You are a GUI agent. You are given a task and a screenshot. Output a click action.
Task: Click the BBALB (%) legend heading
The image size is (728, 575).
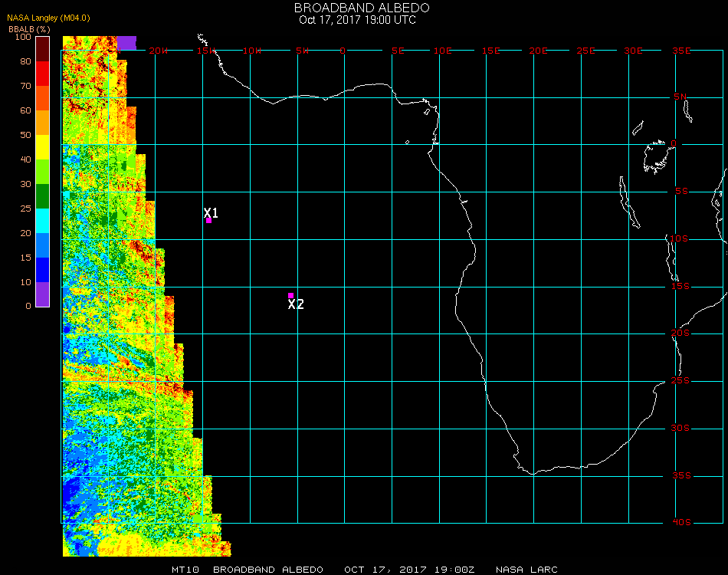point(29,29)
